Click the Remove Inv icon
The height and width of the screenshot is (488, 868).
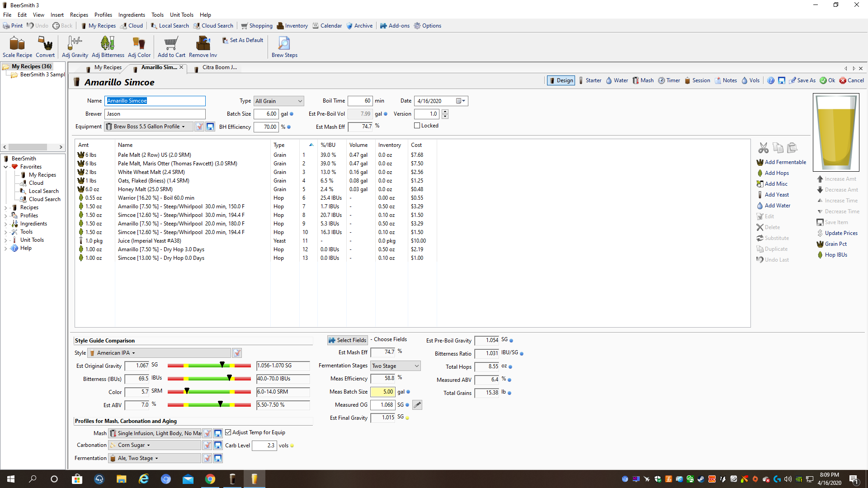tap(203, 47)
